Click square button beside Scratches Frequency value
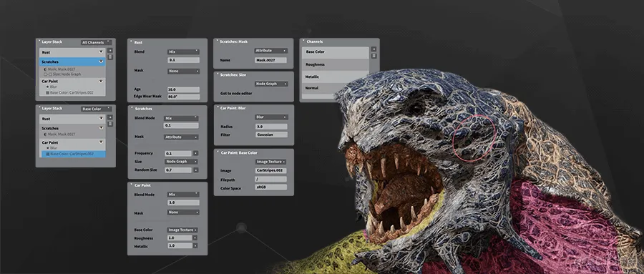 click(195, 153)
